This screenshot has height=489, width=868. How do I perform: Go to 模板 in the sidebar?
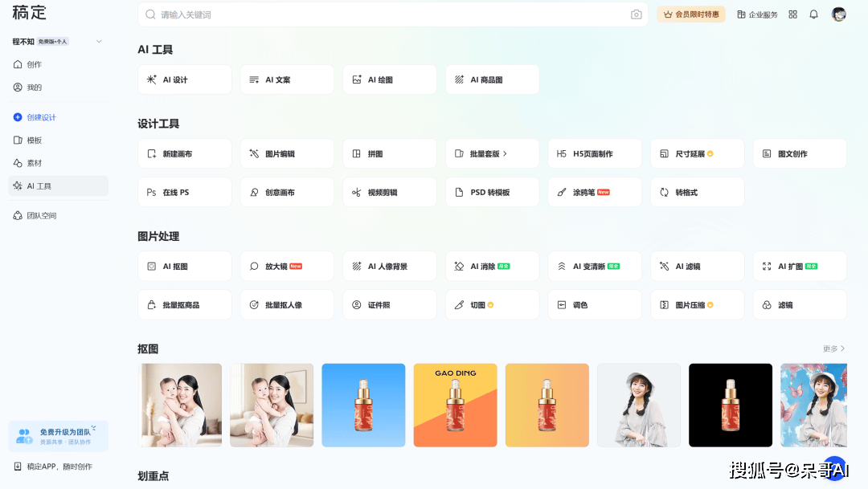point(34,141)
